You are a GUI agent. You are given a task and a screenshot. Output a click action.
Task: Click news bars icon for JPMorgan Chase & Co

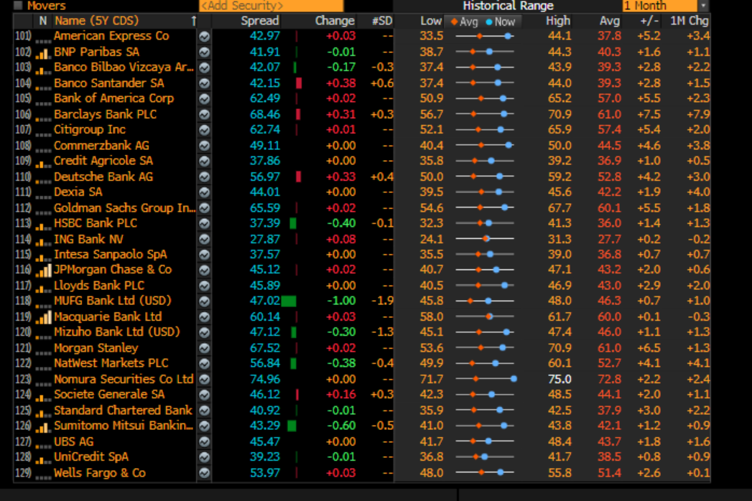pyautogui.click(x=43, y=271)
